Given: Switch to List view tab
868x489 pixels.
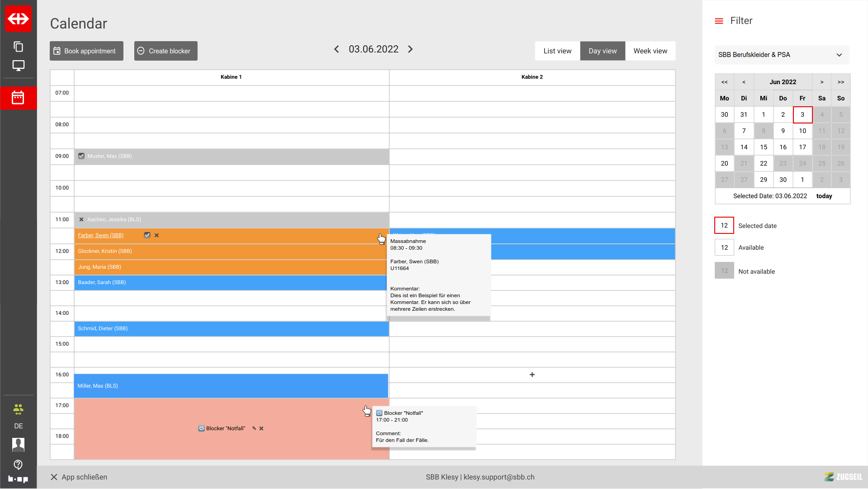Looking at the screenshot, I should [x=557, y=51].
